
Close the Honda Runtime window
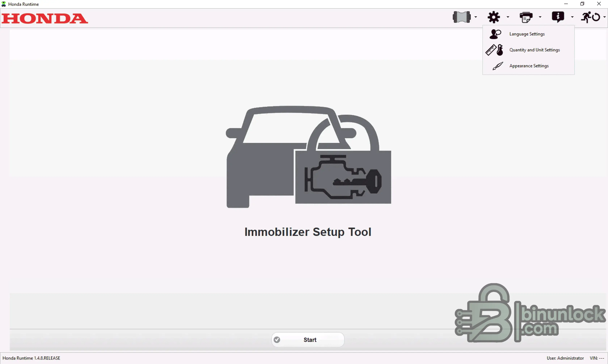(599, 4)
